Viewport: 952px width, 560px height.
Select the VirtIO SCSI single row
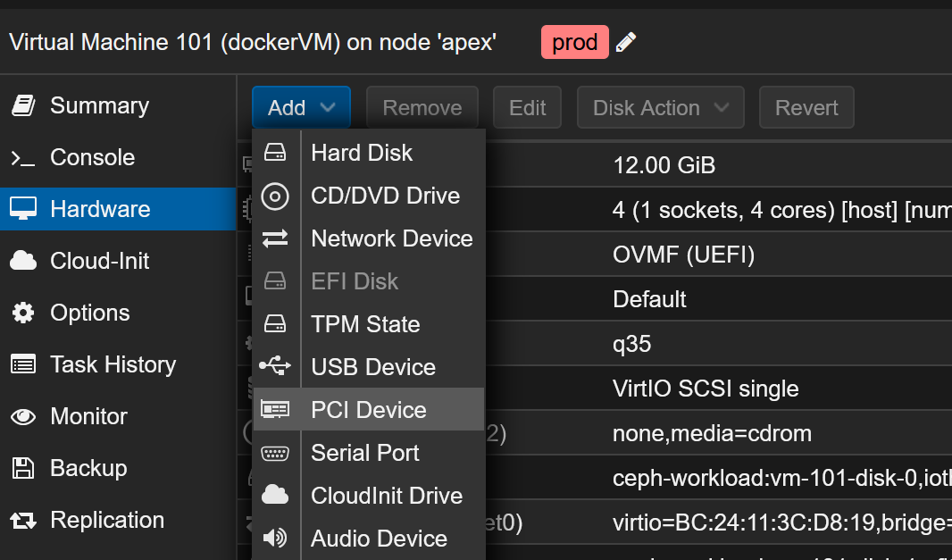[x=706, y=389]
